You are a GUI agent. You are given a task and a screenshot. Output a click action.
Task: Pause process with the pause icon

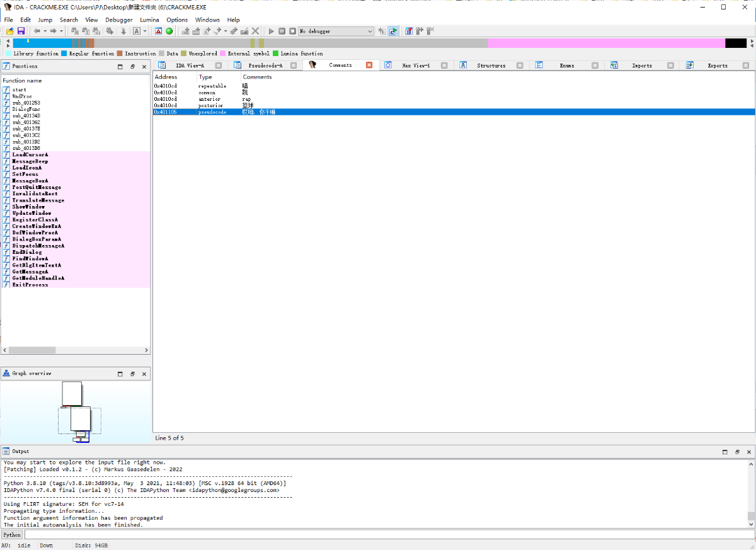282,31
